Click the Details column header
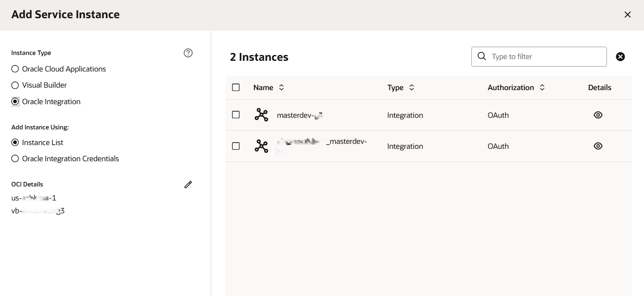The image size is (644, 296). click(599, 88)
